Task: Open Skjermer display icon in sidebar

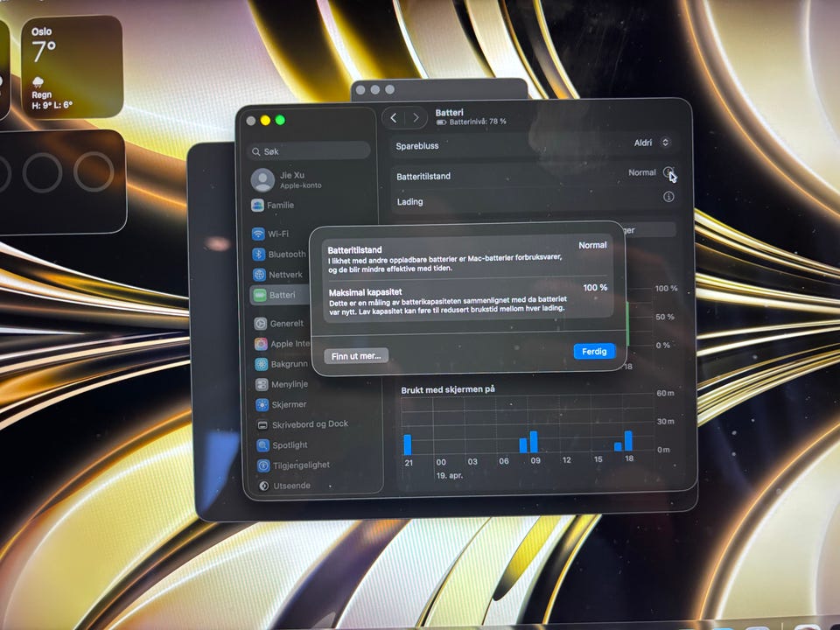Action: pyautogui.click(x=262, y=404)
